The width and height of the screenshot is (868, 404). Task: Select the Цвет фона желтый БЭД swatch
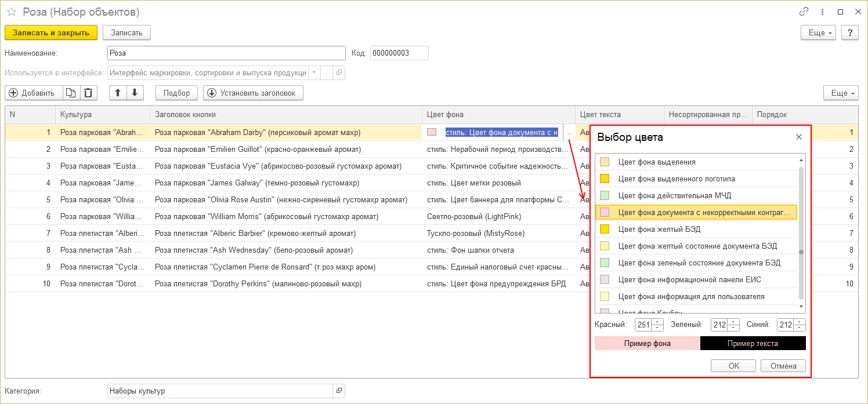click(605, 229)
